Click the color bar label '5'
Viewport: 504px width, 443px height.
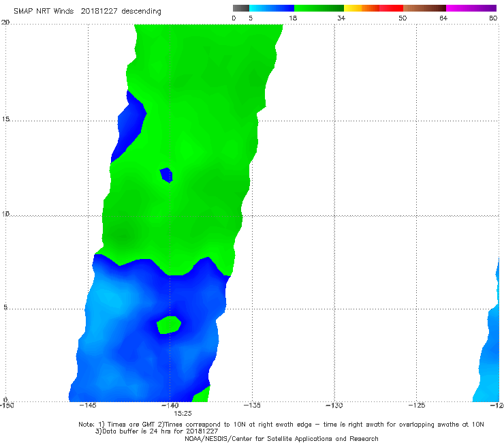click(251, 18)
